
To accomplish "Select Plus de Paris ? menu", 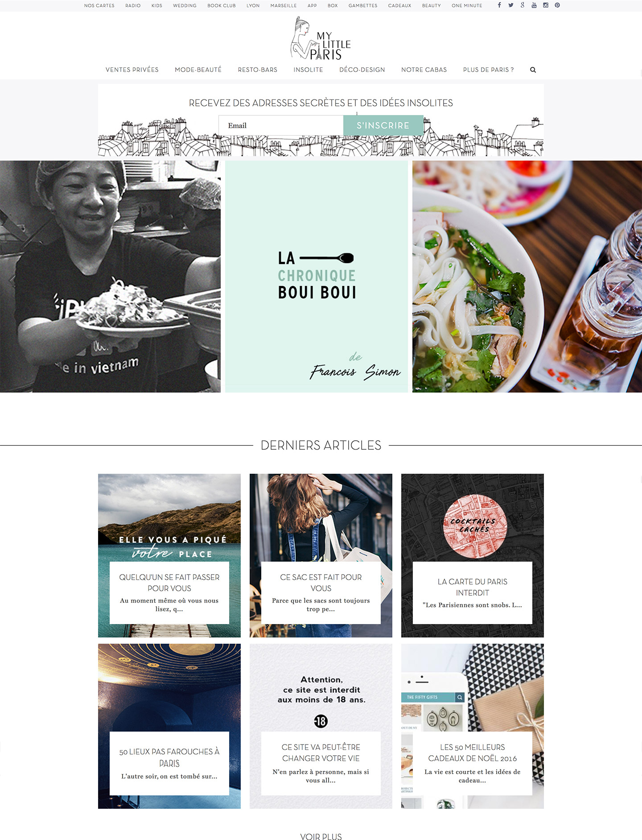I will 489,70.
